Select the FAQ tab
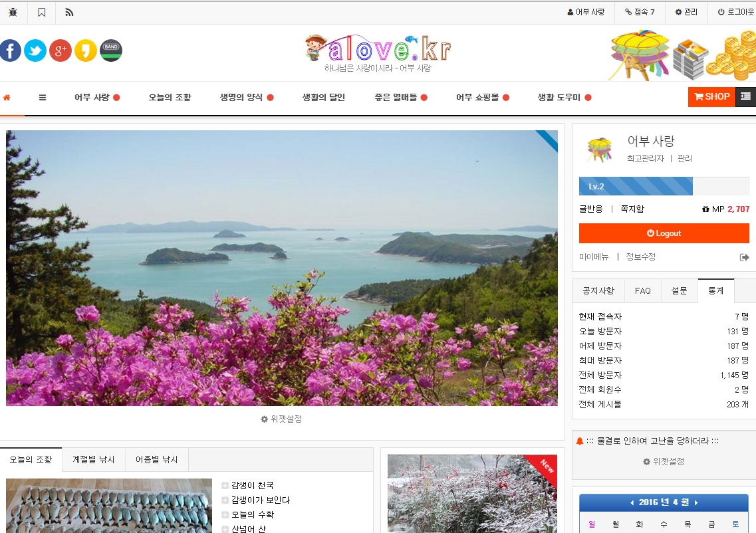756x533 pixels. click(x=643, y=291)
